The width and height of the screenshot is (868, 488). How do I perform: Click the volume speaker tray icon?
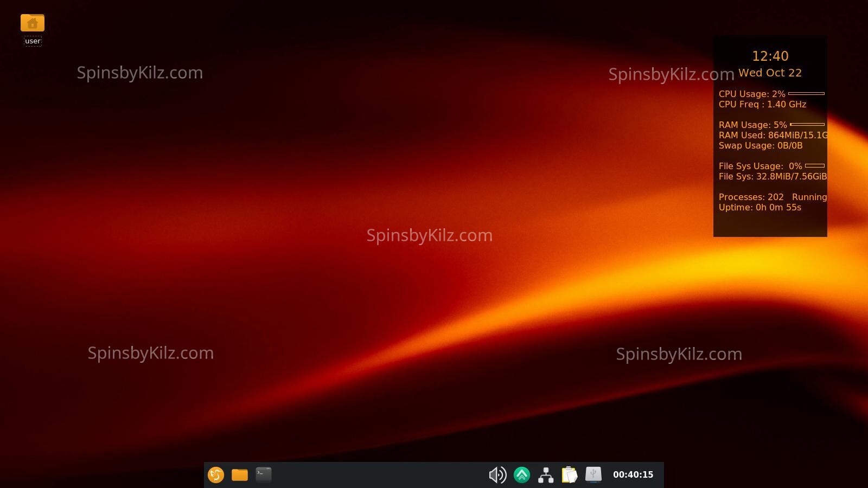click(x=497, y=475)
